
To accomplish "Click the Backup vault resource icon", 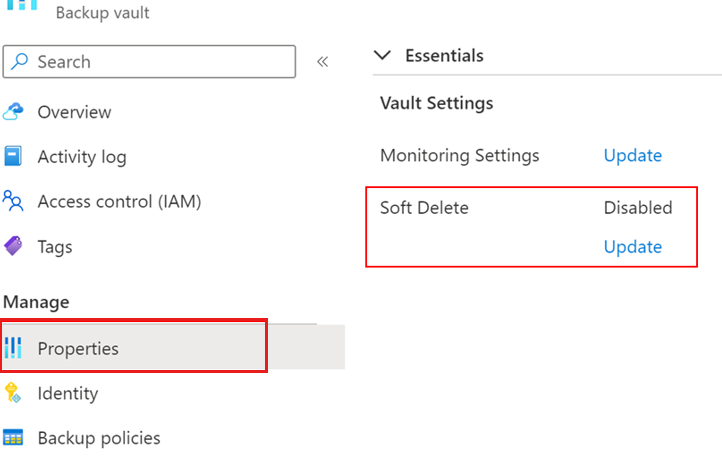I will click(22, 6).
